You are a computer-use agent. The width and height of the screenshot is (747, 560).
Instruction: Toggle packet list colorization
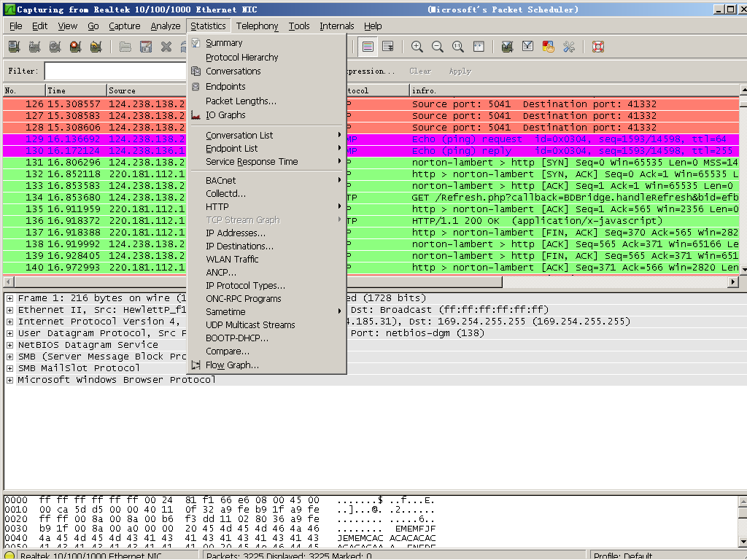pos(368,47)
